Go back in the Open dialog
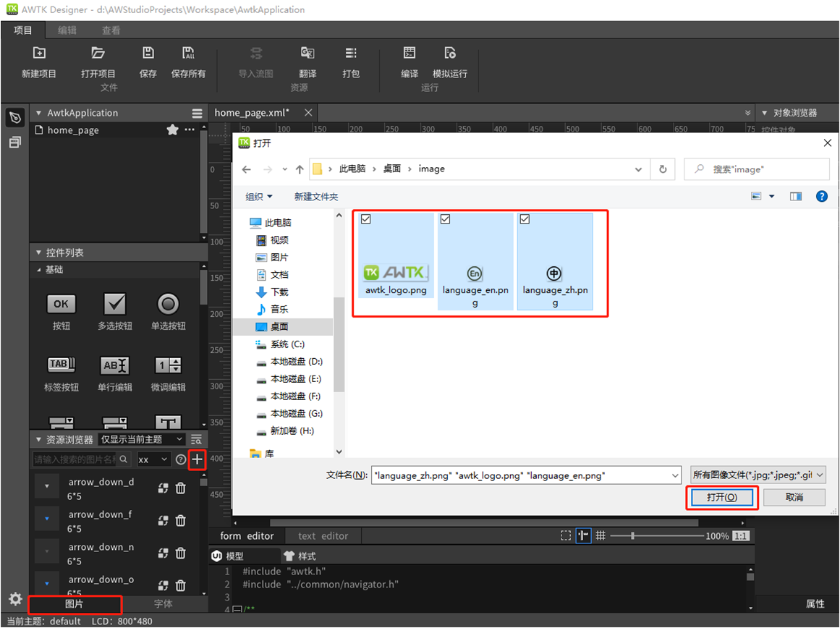 click(247, 169)
